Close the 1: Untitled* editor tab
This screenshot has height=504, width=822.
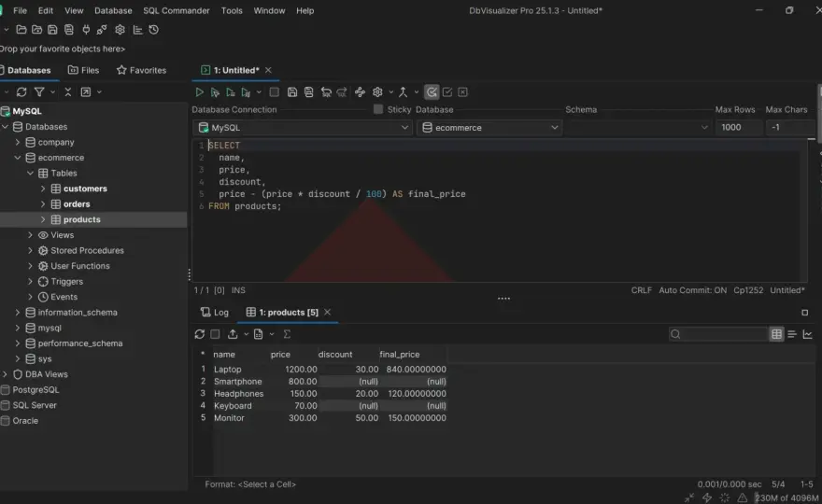(x=268, y=70)
